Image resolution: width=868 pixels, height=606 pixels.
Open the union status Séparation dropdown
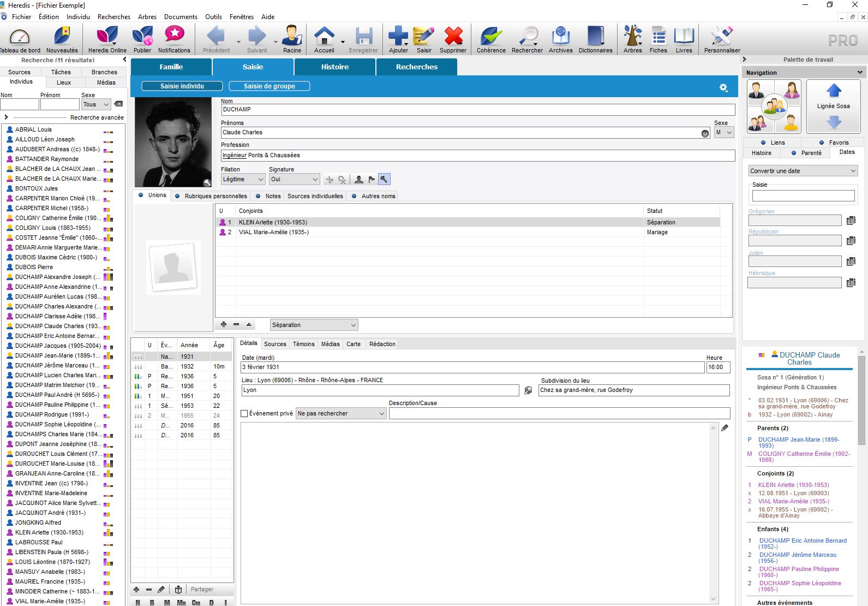tap(314, 325)
